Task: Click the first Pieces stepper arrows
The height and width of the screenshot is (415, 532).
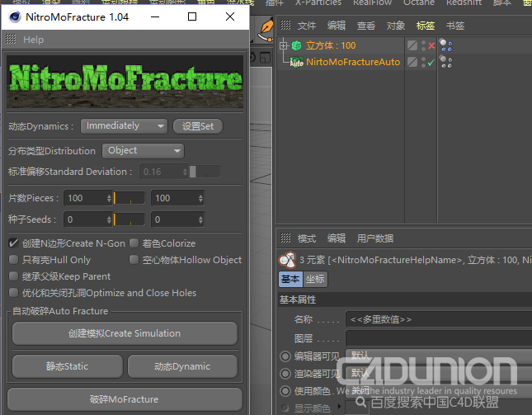Action: 109,198
